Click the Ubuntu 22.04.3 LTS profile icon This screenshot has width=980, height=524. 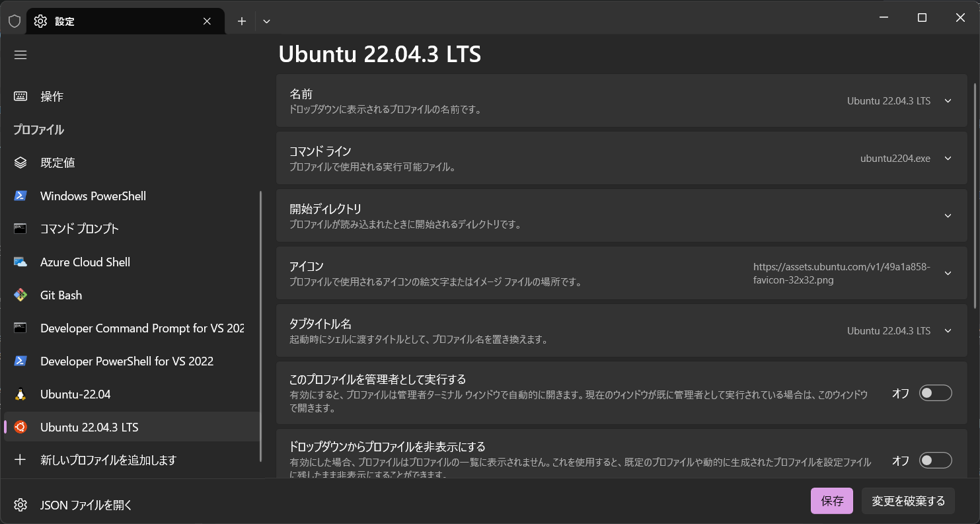tap(20, 427)
